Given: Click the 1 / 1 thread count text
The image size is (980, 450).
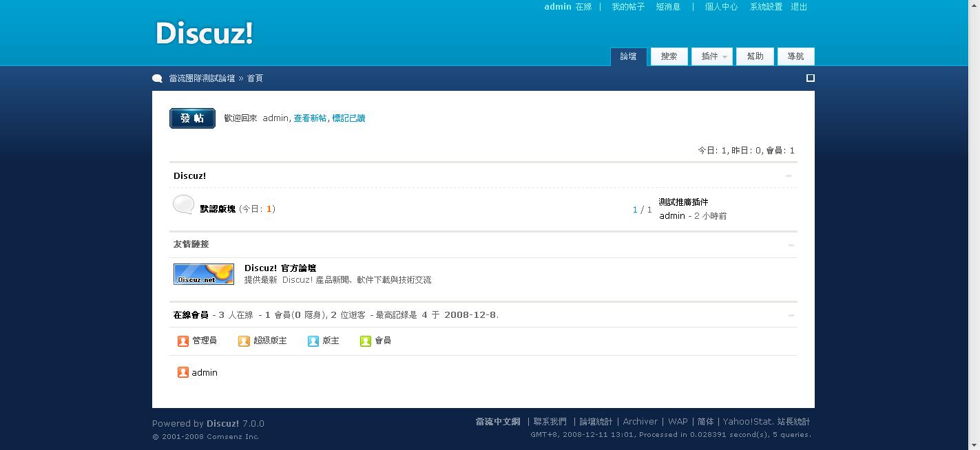Looking at the screenshot, I should coord(642,210).
